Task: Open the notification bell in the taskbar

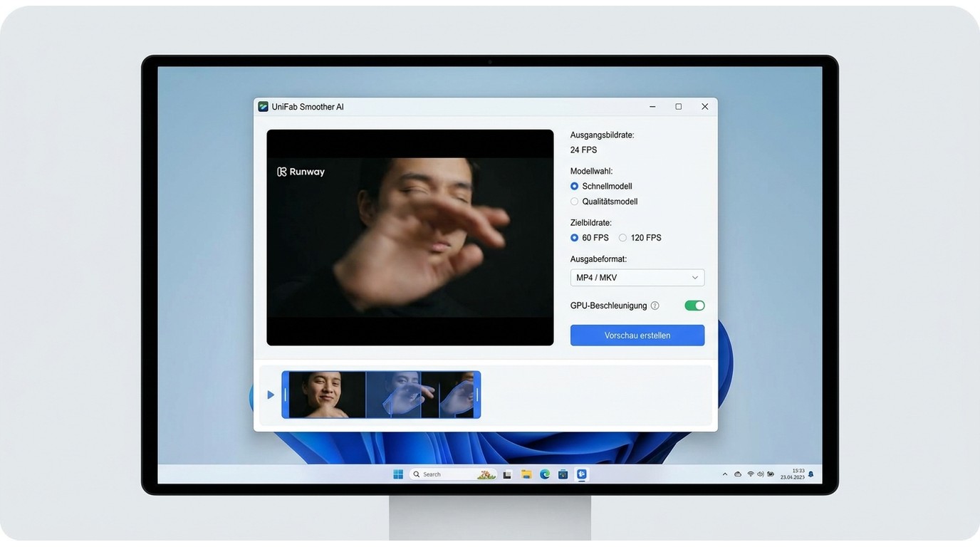Action: coord(810,474)
